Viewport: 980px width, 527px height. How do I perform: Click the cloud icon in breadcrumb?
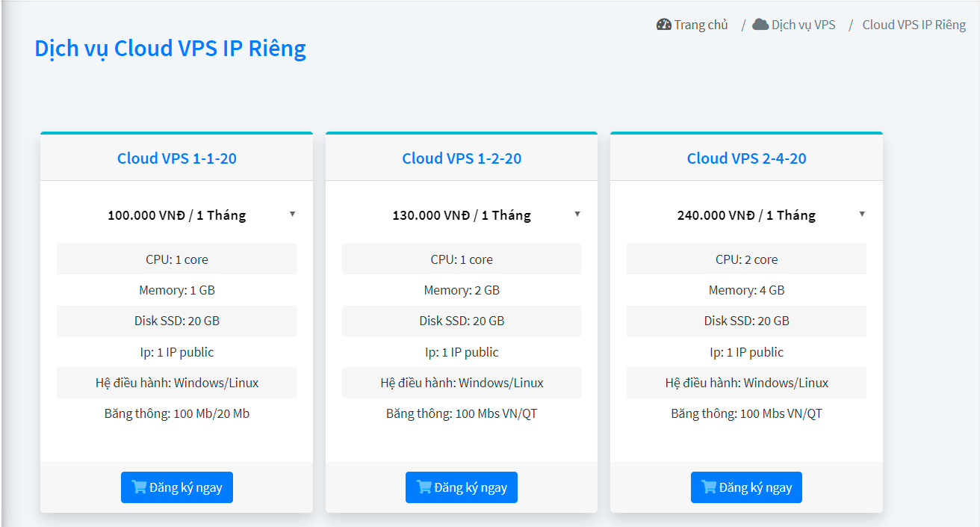pyautogui.click(x=760, y=25)
